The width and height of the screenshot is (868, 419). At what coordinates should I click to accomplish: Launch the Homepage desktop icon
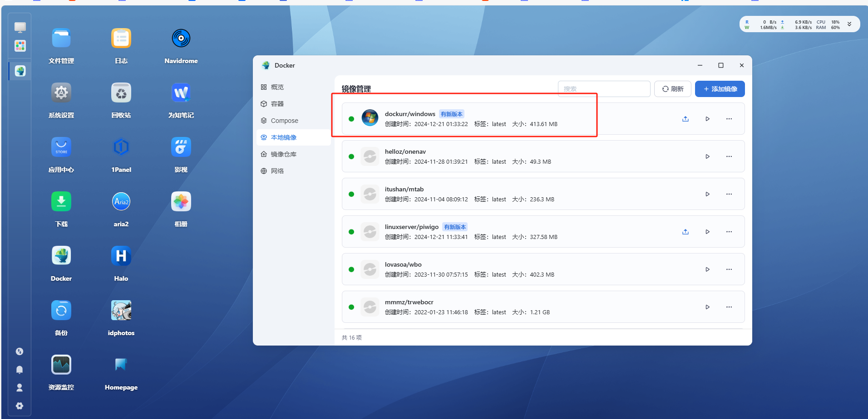pyautogui.click(x=121, y=365)
